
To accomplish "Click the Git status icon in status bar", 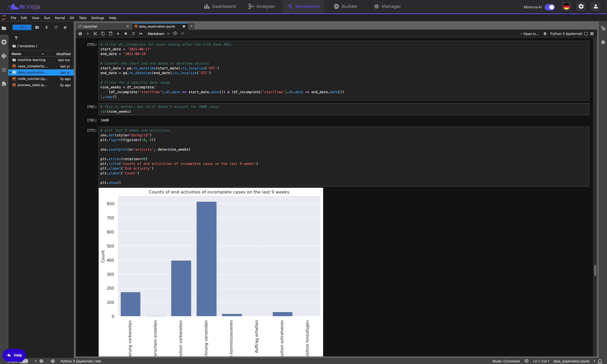I will point(53,361).
